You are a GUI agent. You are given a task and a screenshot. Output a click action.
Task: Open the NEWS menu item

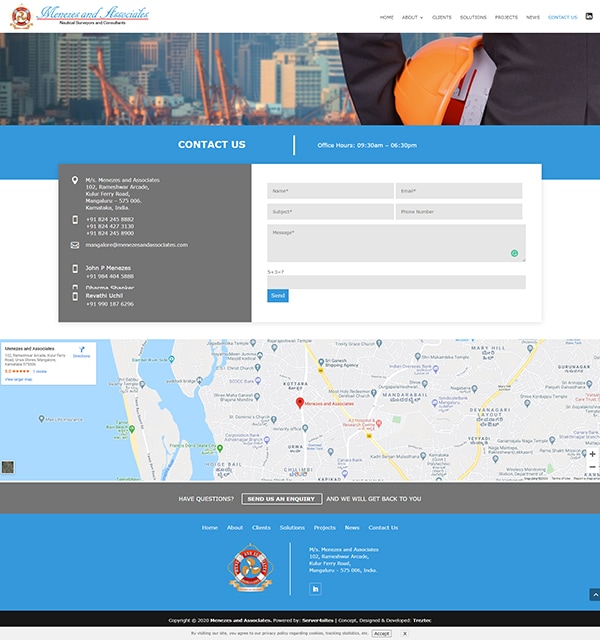coord(533,17)
